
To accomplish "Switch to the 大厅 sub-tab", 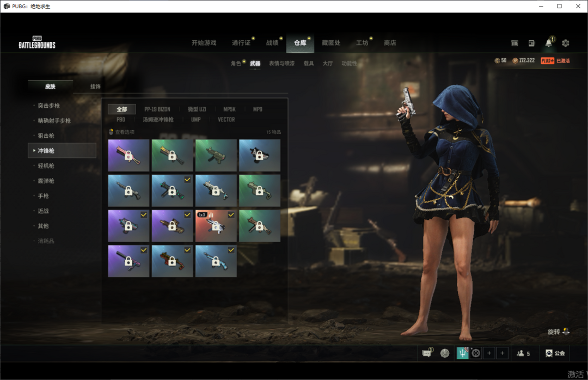I will 328,63.
